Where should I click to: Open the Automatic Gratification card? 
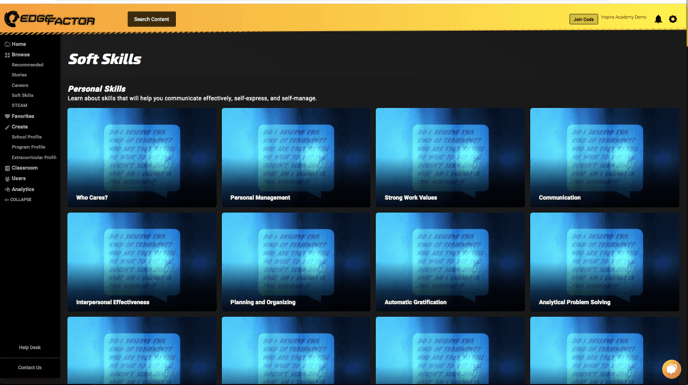click(x=450, y=262)
